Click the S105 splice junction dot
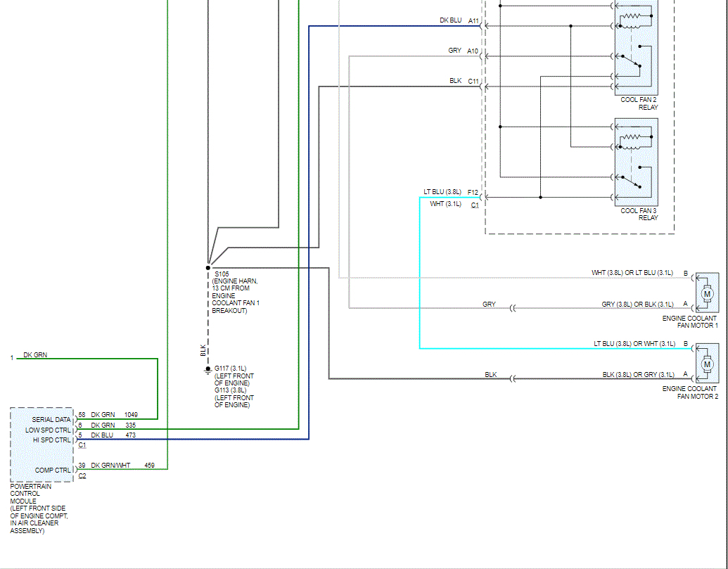The image size is (728, 569). pyautogui.click(x=208, y=267)
